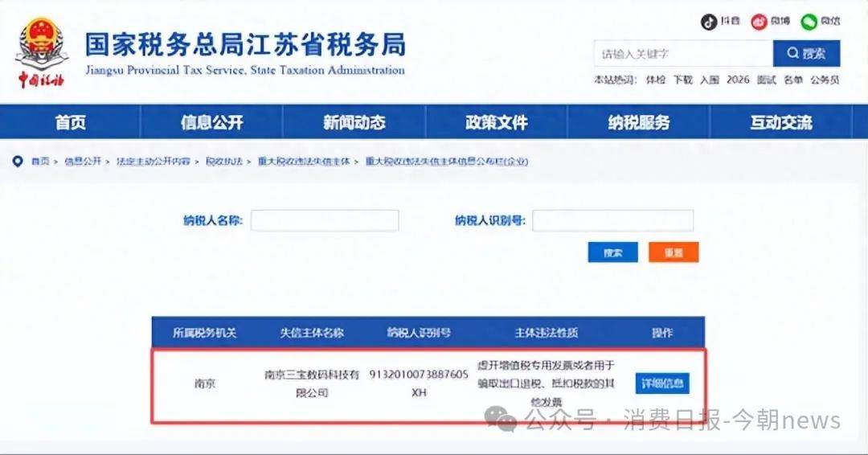This screenshot has height=455, width=868.
Task: Click the 失信主体名称 column header
Action: click(312, 333)
